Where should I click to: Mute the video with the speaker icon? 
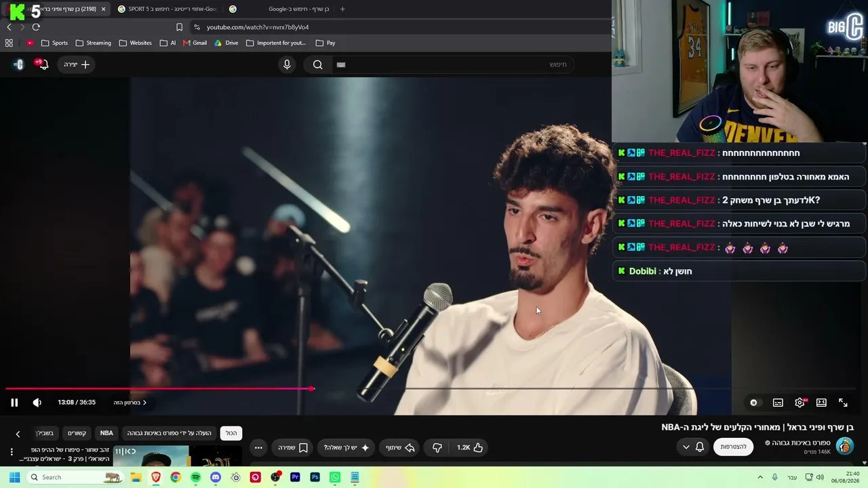[x=37, y=403]
